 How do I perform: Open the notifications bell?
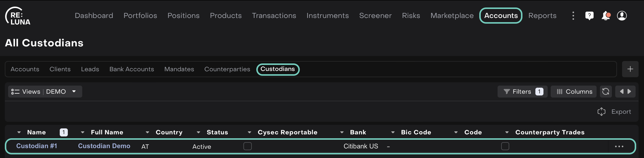[606, 16]
